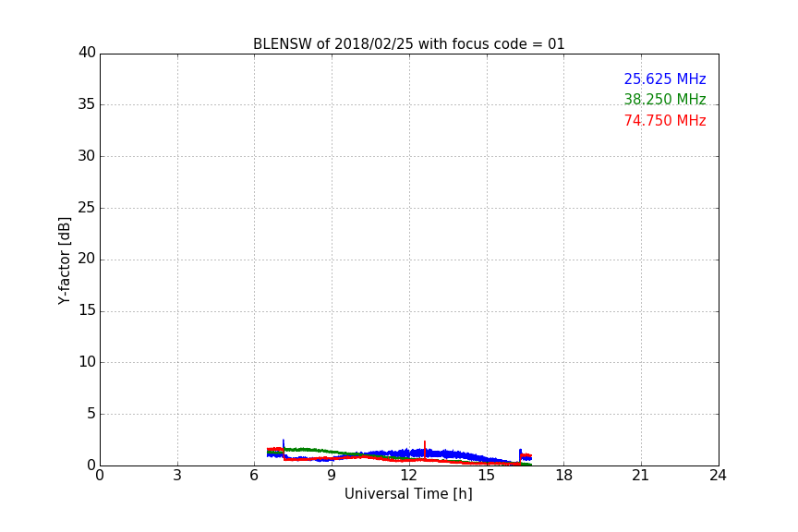Click the x-axis tick label '9'
Viewport: 798px width, 532px height.
point(332,476)
